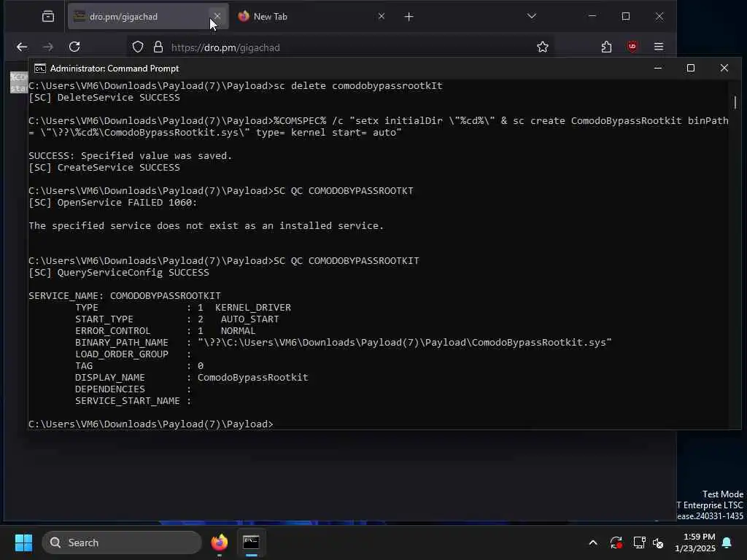Open Command Prompt taskbar icon

click(251, 542)
